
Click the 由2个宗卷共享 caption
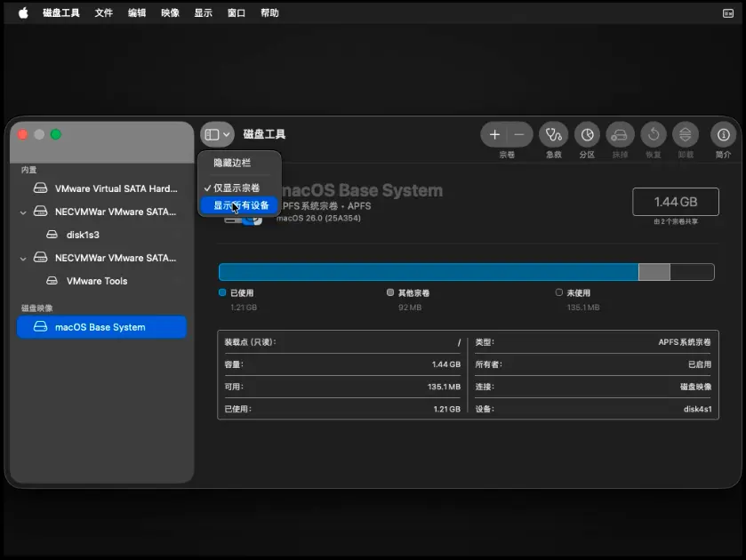pos(676,221)
